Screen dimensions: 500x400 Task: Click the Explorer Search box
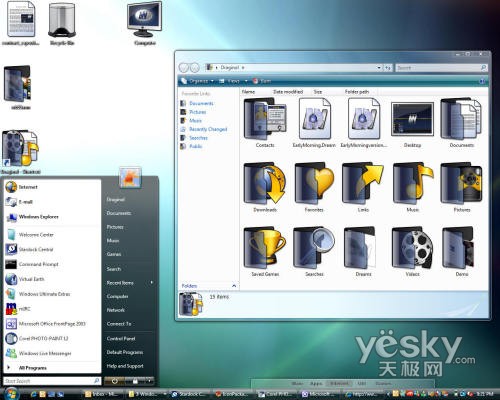point(441,68)
